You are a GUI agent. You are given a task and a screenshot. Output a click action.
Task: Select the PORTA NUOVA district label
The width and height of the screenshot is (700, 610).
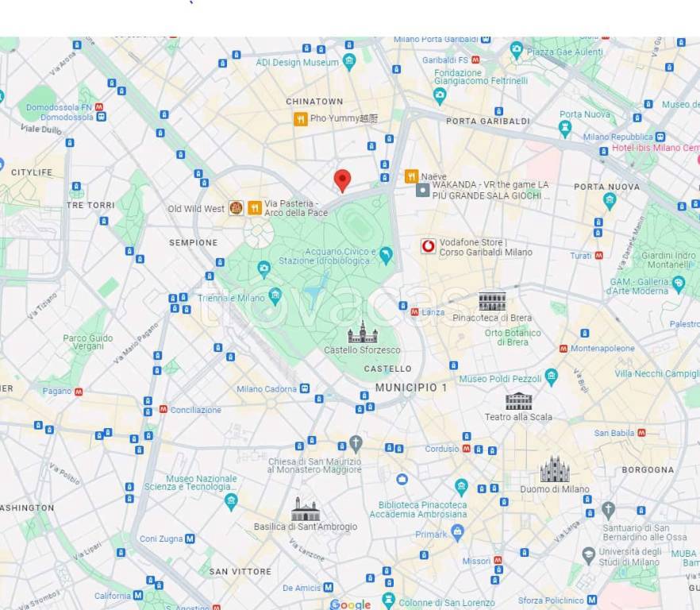click(606, 187)
